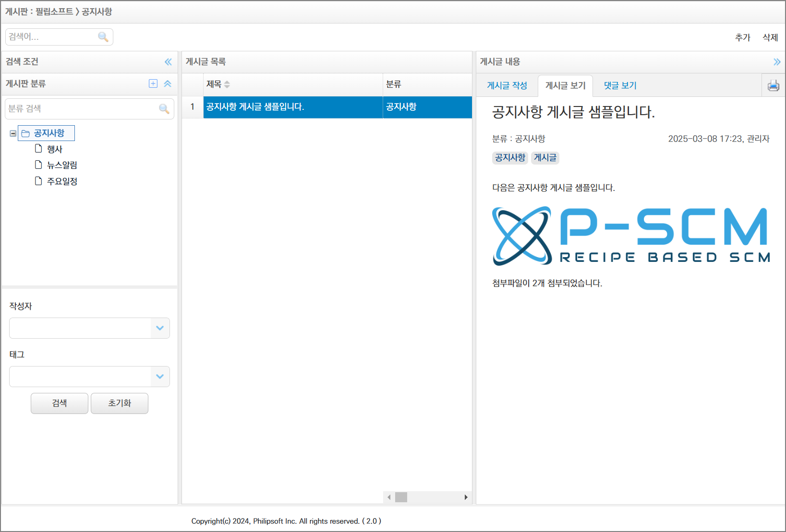Click the 추가 button at top right

click(x=743, y=37)
